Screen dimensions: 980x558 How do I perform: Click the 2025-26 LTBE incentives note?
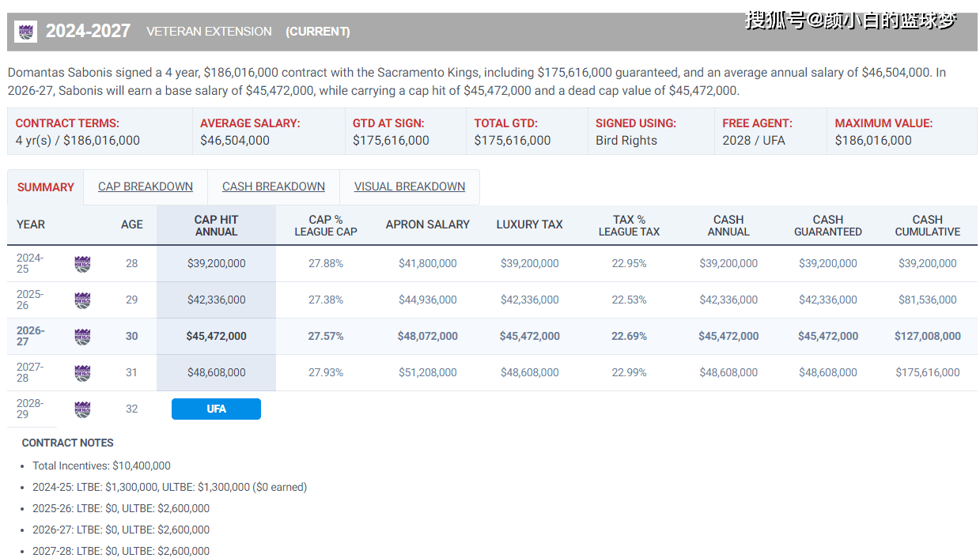pos(121,508)
